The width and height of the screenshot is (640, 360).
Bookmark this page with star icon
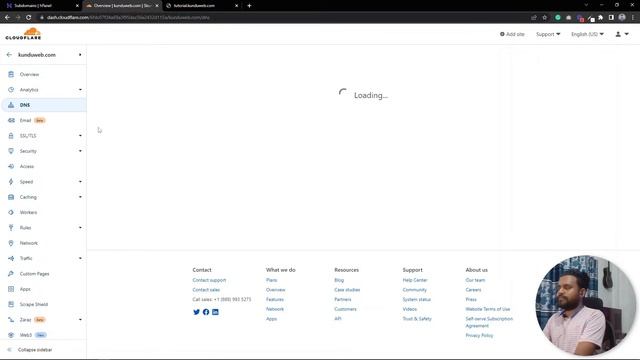[544, 18]
